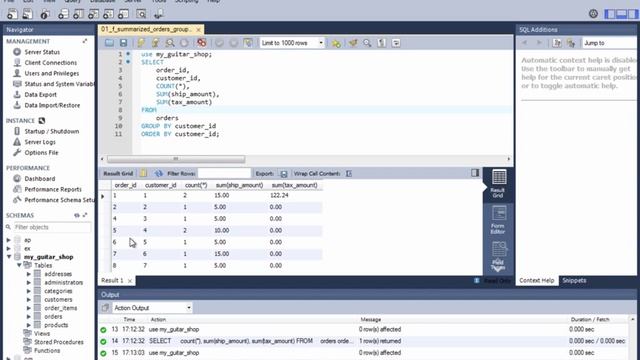Toggle autocommit mode
The image size is (640, 360).
(x=248, y=43)
